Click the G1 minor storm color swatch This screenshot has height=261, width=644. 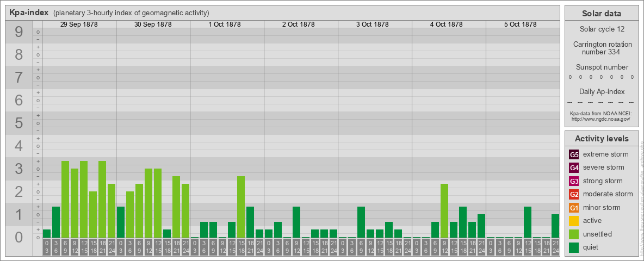click(574, 208)
